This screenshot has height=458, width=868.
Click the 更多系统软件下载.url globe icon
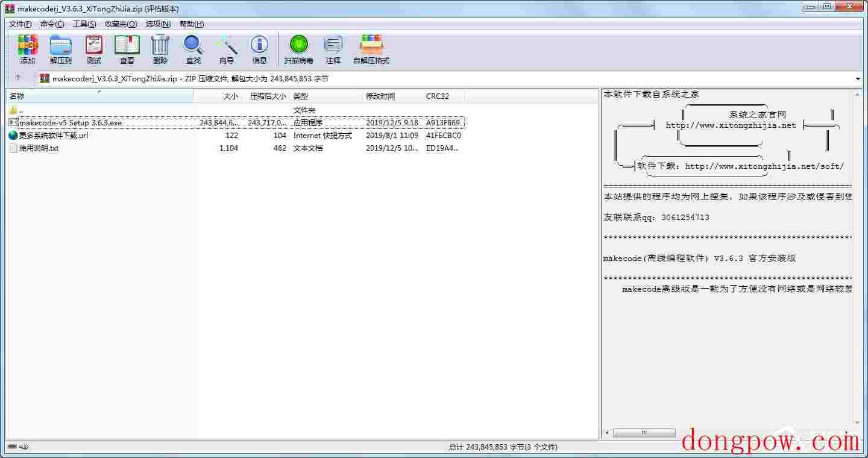(x=13, y=135)
